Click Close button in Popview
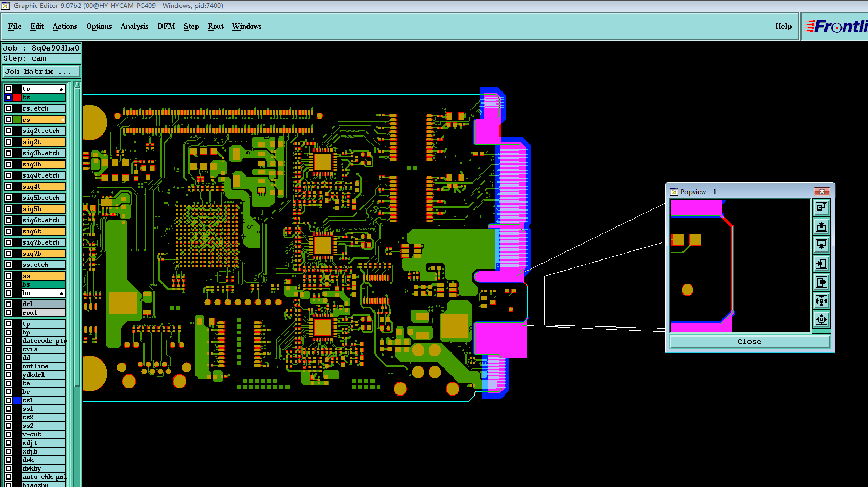This screenshot has width=868, height=487. pos(750,341)
